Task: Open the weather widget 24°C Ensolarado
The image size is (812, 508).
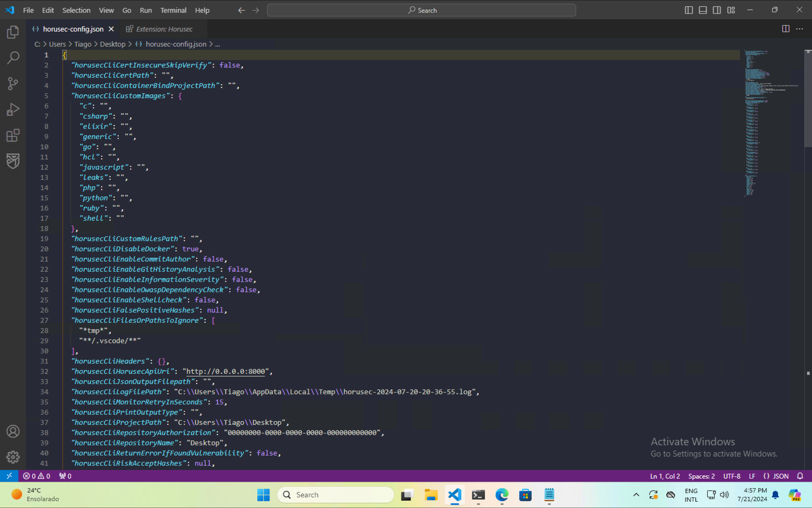Action: (35, 495)
